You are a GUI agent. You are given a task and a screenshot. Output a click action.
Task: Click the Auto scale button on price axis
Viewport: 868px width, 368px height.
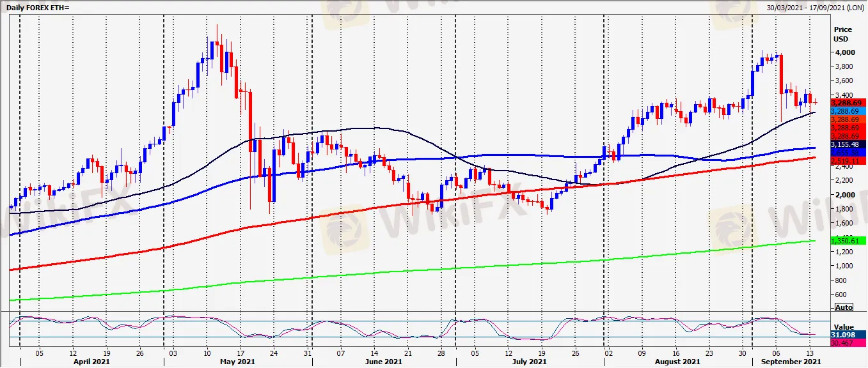[844, 307]
